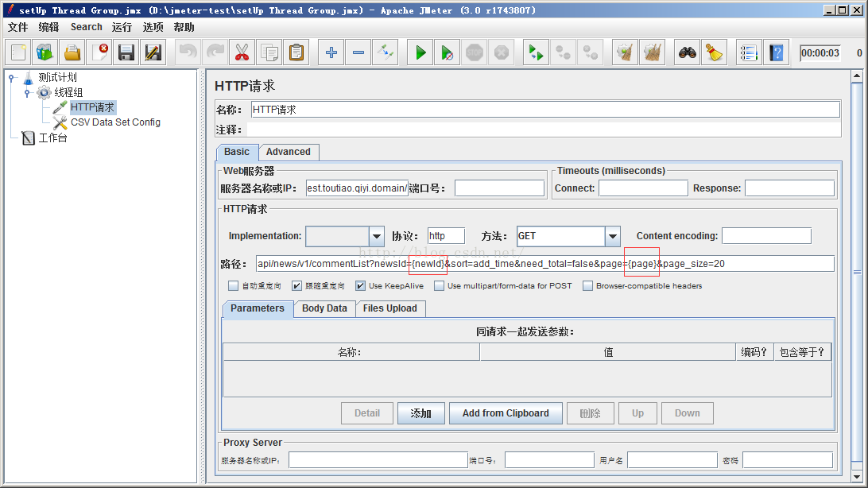Toggle the Automatic redirect checkbox
This screenshot has height=488, width=868.
(x=233, y=286)
